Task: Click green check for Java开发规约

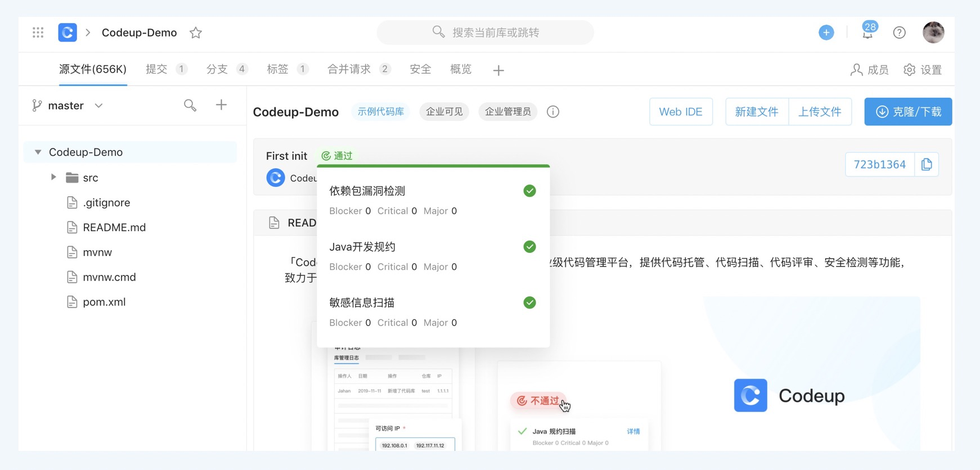Action: pos(529,247)
